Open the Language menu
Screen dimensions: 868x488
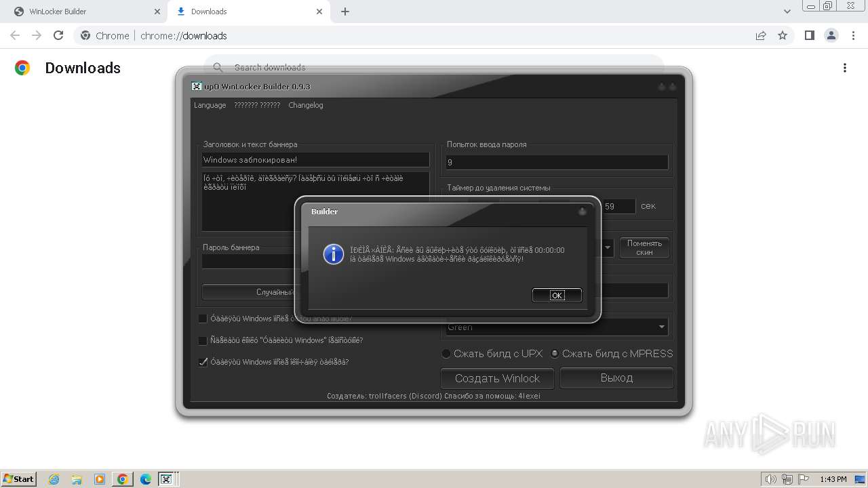[x=210, y=105]
